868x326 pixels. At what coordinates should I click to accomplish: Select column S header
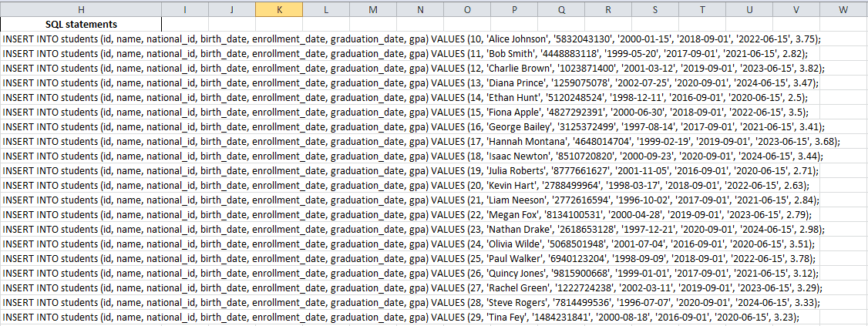655,9
